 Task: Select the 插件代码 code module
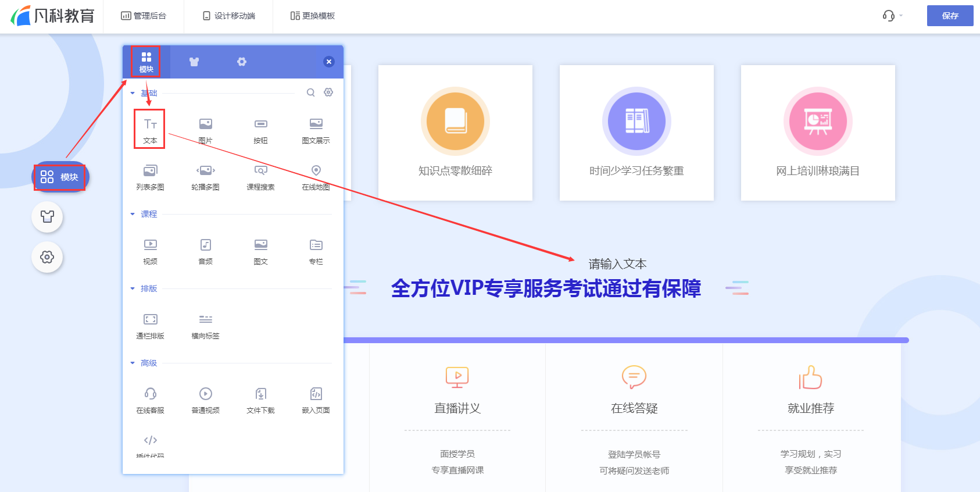tap(150, 445)
